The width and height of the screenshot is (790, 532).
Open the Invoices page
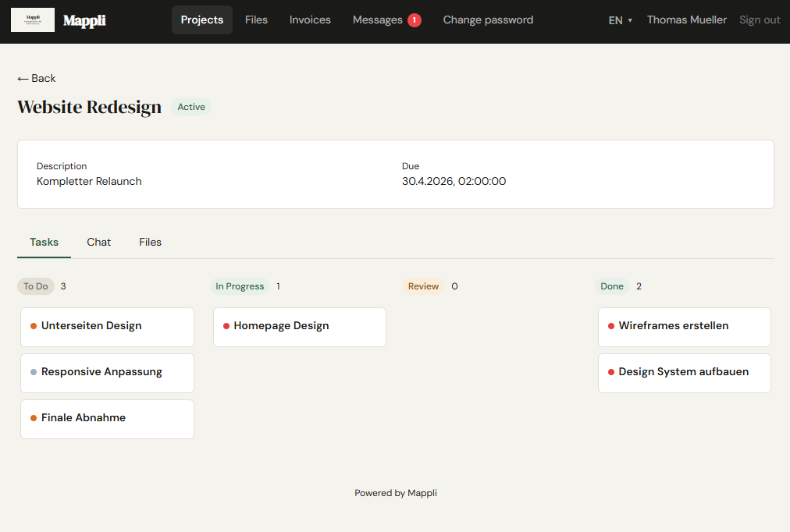pos(310,20)
